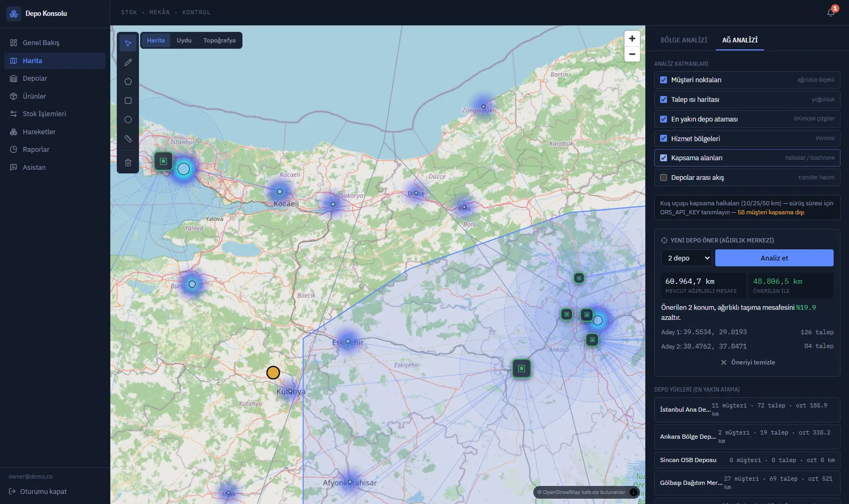Open the '2 depo' count dropdown
Viewport: 849px width, 504px height.
click(687, 258)
